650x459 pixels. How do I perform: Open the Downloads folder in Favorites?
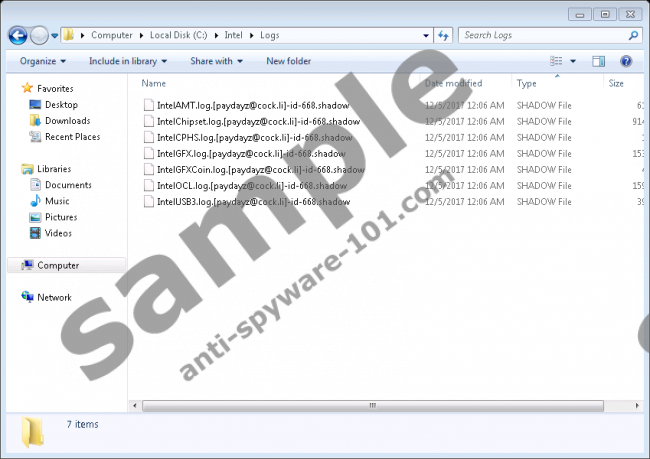(x=66, y=121)
